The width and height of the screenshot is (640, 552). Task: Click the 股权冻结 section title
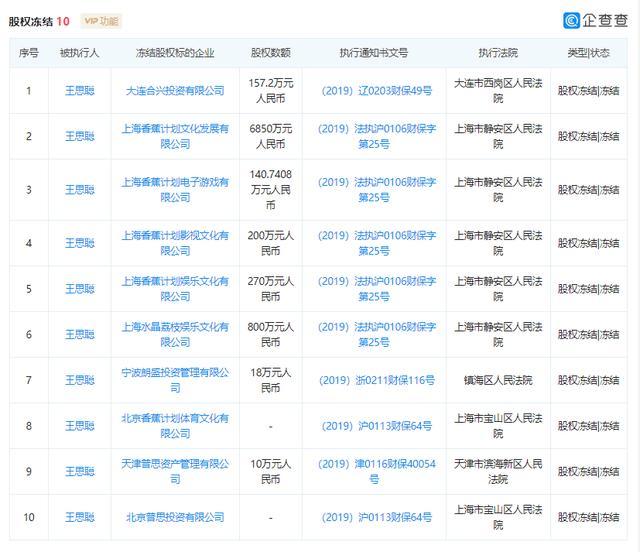tap(31, 21)
